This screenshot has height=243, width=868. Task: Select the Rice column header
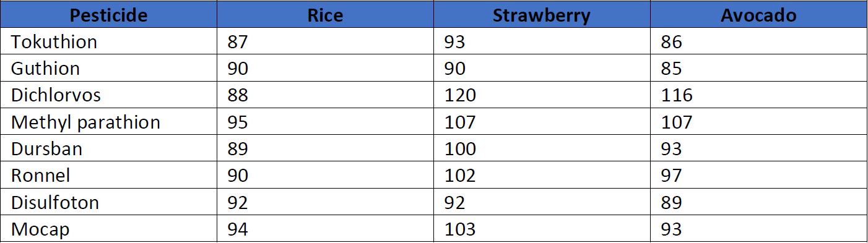tap(325, 15)
